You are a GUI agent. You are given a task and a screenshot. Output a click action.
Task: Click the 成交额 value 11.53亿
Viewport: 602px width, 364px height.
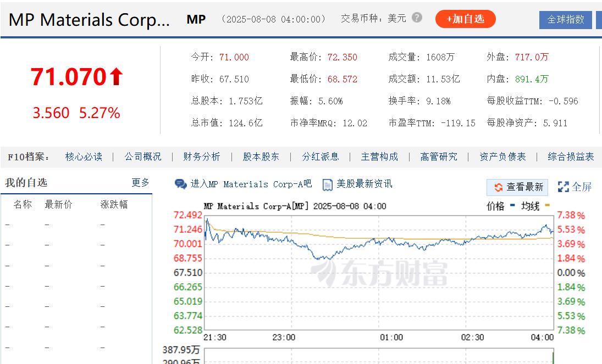coord(443,79)
